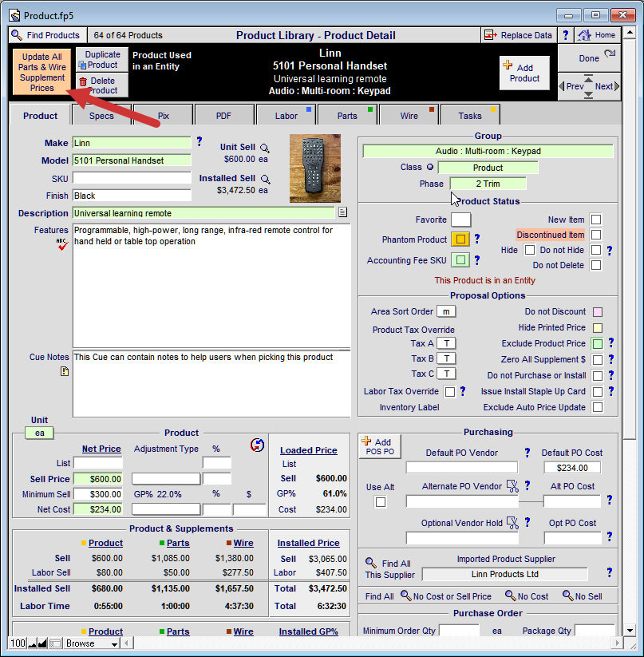Run spell check icon under Features
This screenshot has width=644, height=657.
(62, 243)
